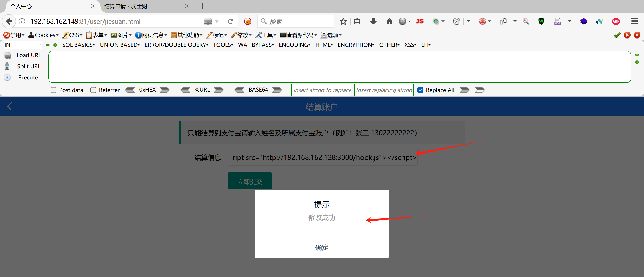The height and width of the screenshot is (277, 644).
Task: Click the Insert string to replace field
Action: 321,90
